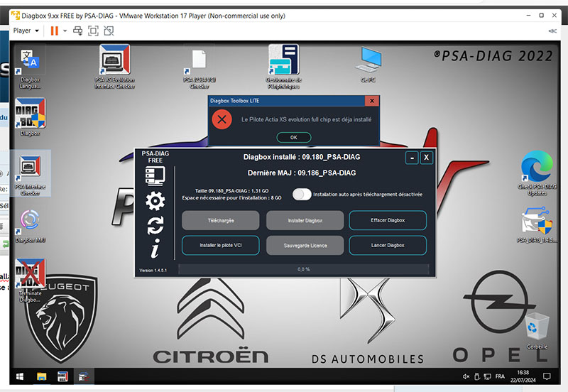The width and height of the screenshot is (568, 392).
Task: Click the 0,0 % progress bar
Action: click(304, 269)
